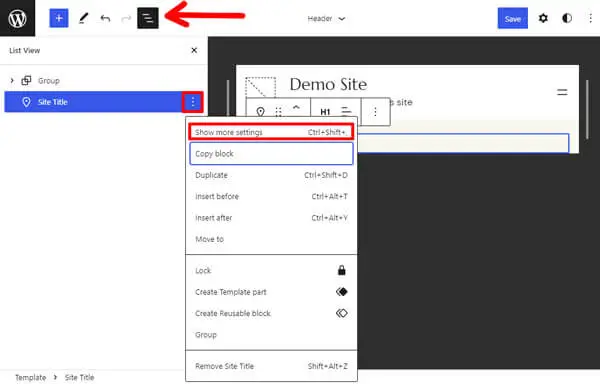Click Template in the breadcrumb
The height and width of the screenshot is (384, 600).
tap(31, 377)
